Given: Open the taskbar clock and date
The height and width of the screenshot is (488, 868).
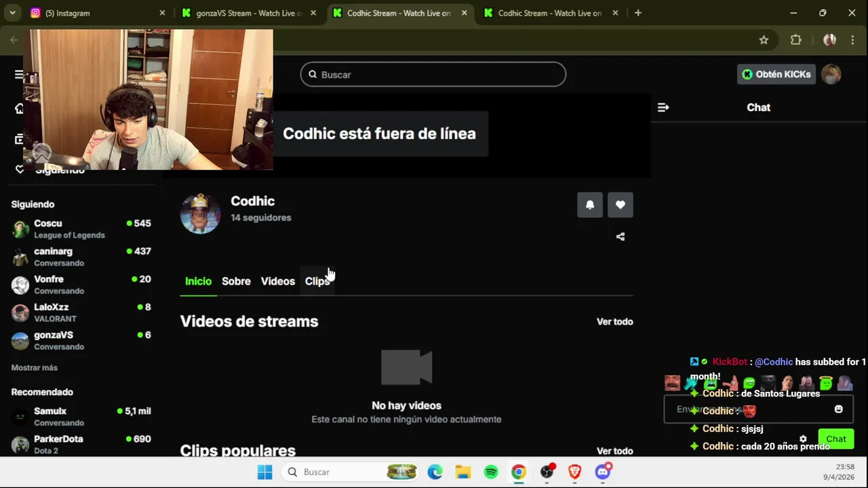Looking at the screenshot, I should point(839,472).
